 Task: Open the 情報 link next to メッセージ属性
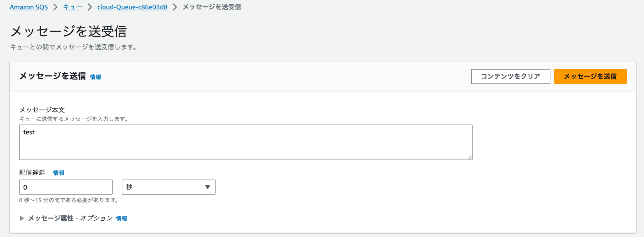(x=121, y=218)
